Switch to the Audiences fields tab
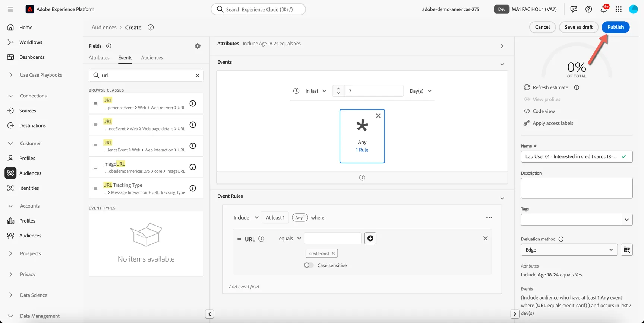 (x=152, y=58)
